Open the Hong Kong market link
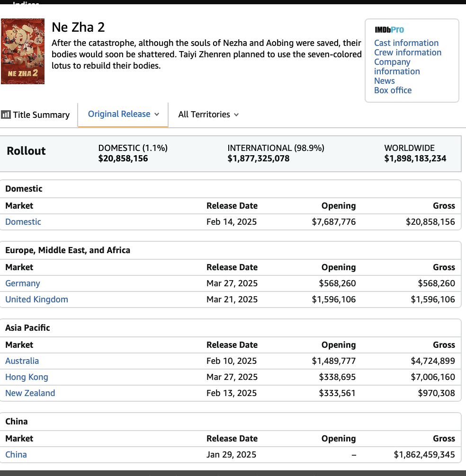 tap(27, 377)
